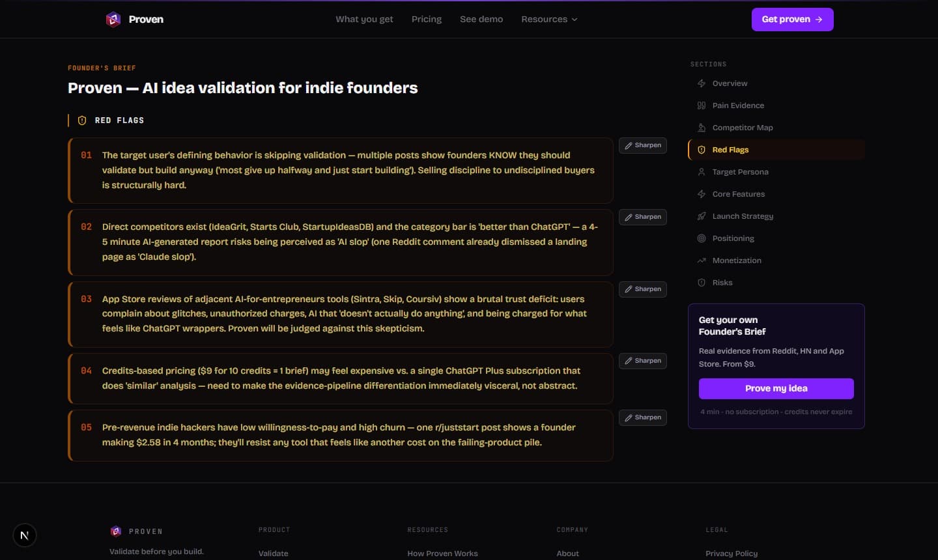Screen dimensions: 938x560
Task: Show the Risks section
Action: click(776, 283)
